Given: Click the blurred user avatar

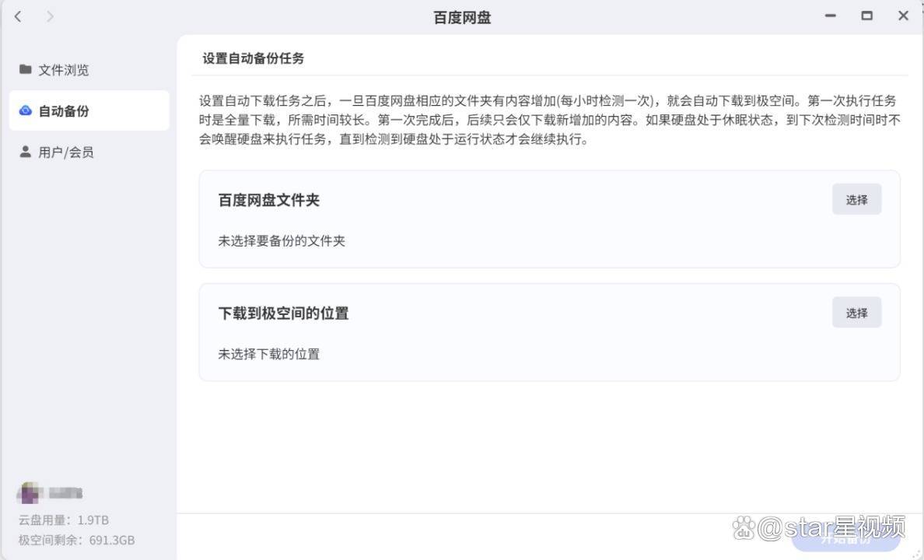Looking at the screenshot, I should 30,492.
